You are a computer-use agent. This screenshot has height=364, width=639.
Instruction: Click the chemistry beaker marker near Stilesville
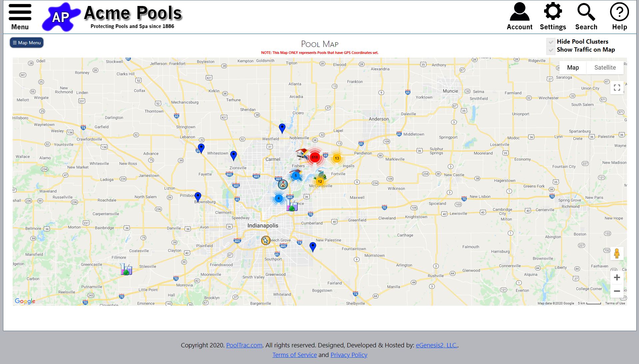pos(126,269)
